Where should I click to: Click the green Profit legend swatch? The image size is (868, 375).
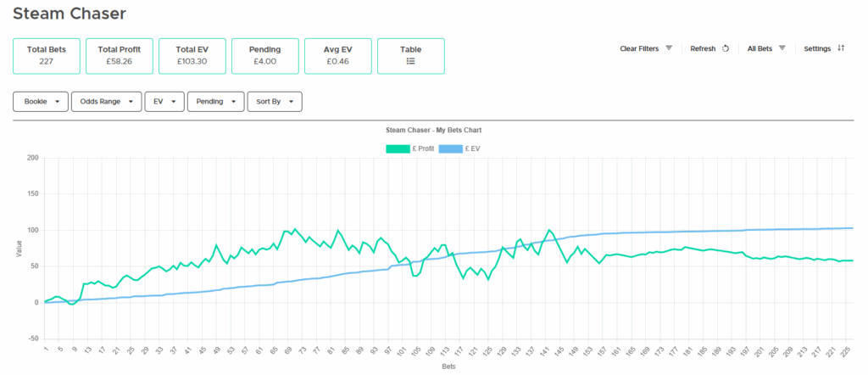point(398,148)
